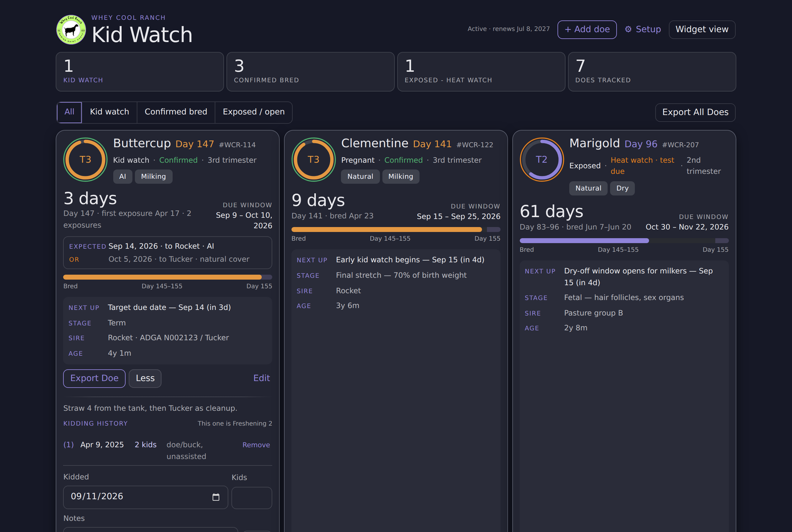Click Buttercup's Rocket ADGA N002123 sire value
Screen dimensions: 792x532
[x=168, y=338]
